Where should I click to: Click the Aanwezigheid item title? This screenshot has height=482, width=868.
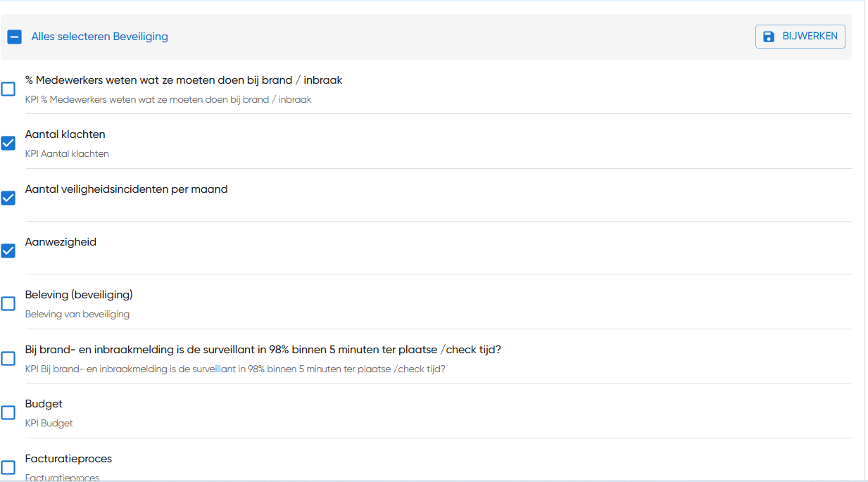tap(61, 242)
